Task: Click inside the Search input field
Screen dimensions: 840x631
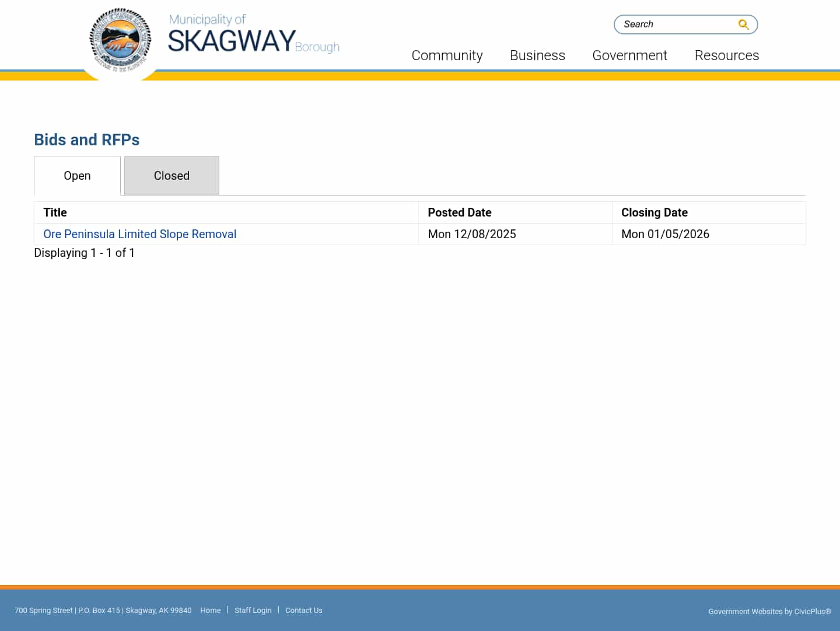Action: pyautogui.click(x=671, y=24)
